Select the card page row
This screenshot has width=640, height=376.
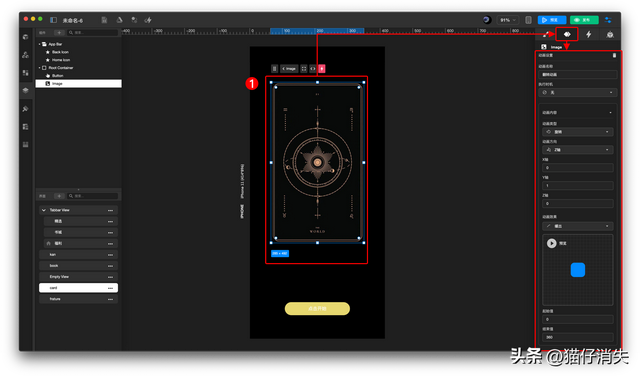[x=78, y=288]
